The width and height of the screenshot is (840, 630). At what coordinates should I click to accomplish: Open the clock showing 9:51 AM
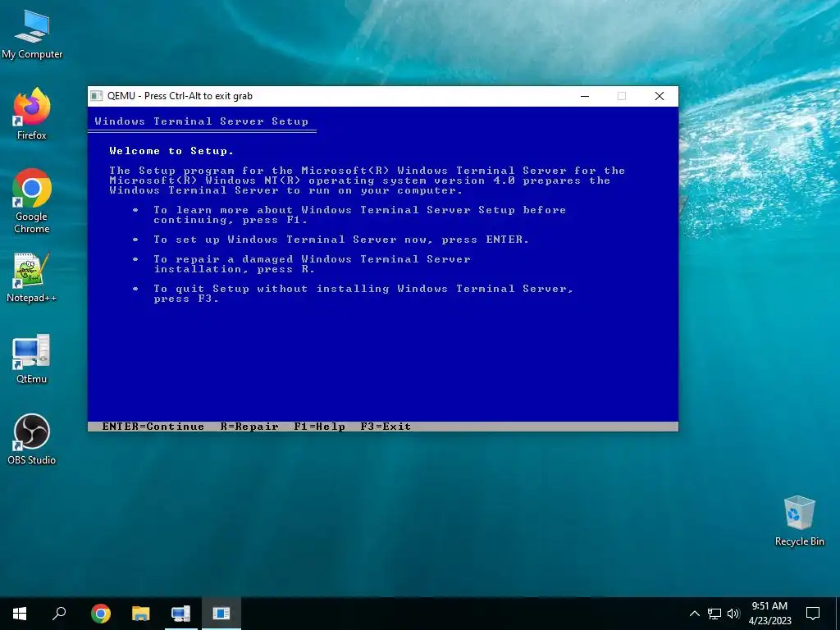(769, 614)
